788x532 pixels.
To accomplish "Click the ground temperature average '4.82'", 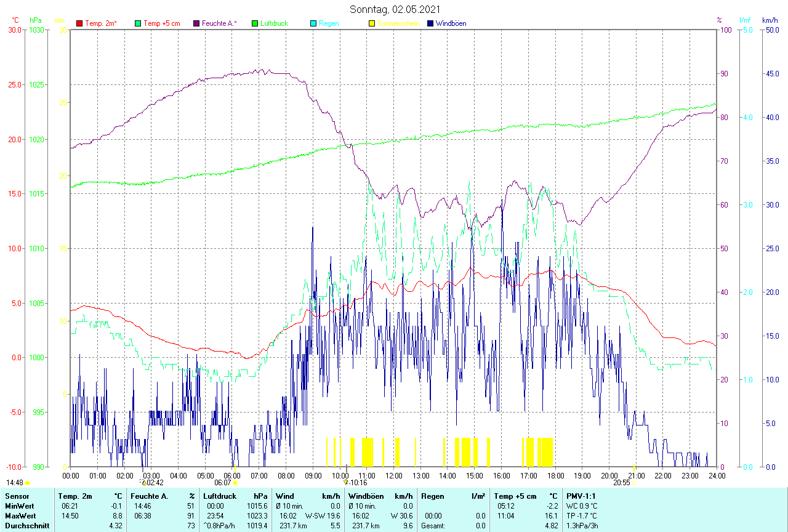I will (551, 525).
